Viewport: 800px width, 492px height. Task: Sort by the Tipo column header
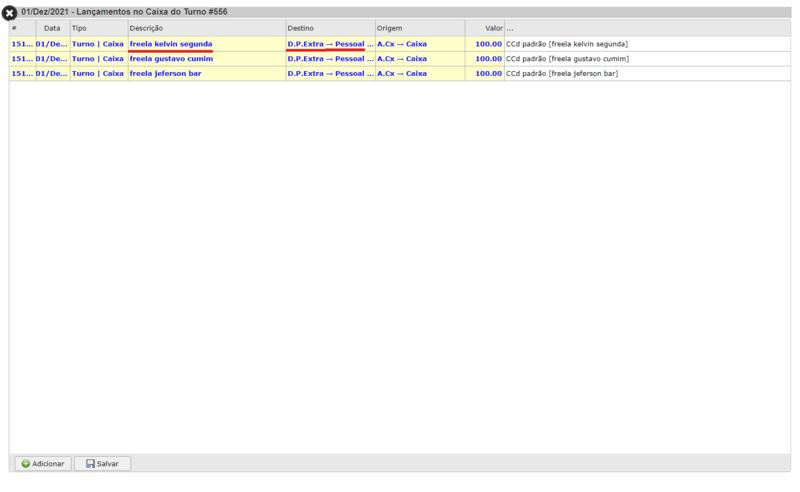[x=99, y=28]
